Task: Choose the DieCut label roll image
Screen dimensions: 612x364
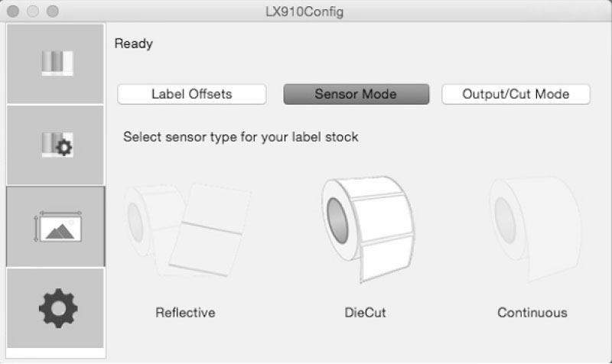Action: point(367,229)
